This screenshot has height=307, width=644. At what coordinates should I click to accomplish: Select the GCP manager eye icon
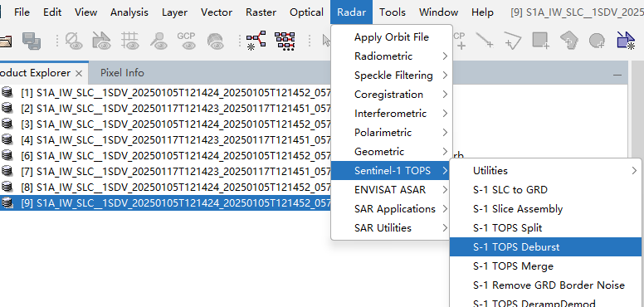(x=186, y=41)
